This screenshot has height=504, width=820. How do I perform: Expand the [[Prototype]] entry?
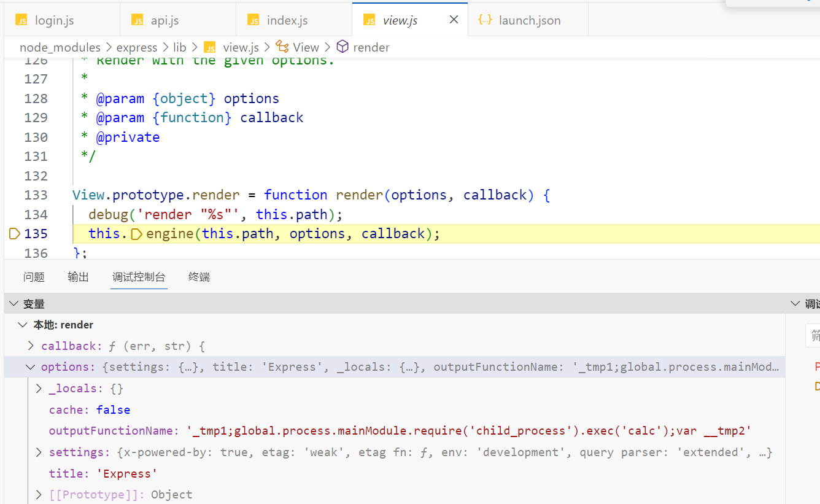(x=39, y=494)
